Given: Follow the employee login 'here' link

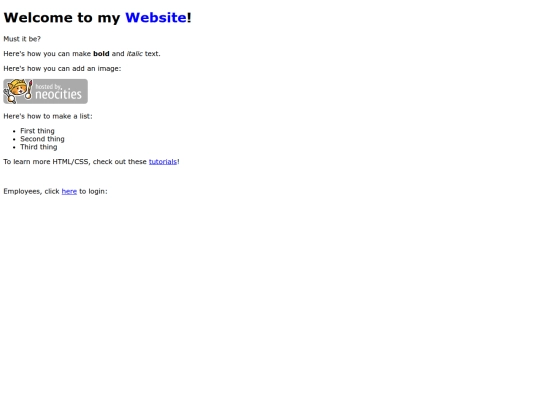Looking at the screenshot, I should pos(69,191).
